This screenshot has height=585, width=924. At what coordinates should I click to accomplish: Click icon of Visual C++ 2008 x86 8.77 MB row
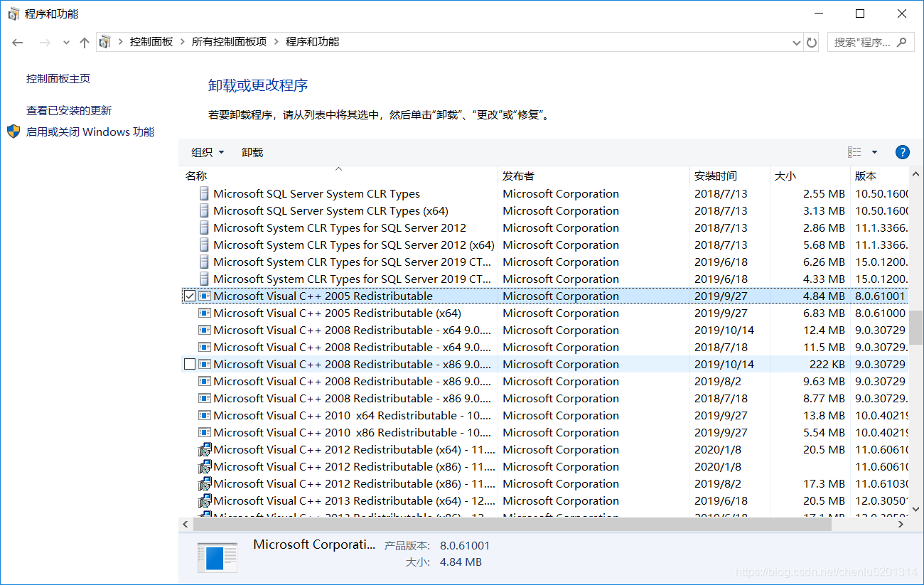(205, 398)
